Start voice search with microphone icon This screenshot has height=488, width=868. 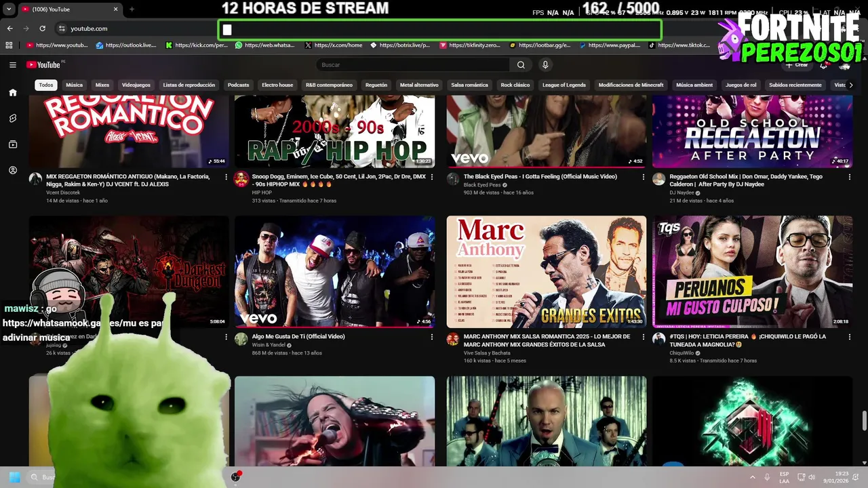545,65
